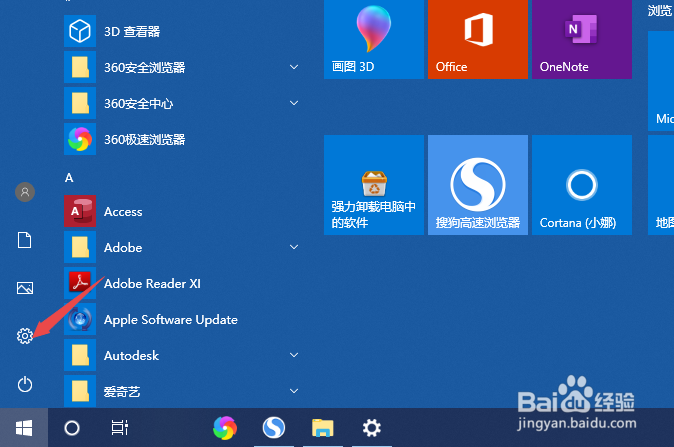Image resolution: width=674 pixels, height=447 pixels.
Task: Open the 360安全中心 folder icon
Action: click(x=80, y=103)
